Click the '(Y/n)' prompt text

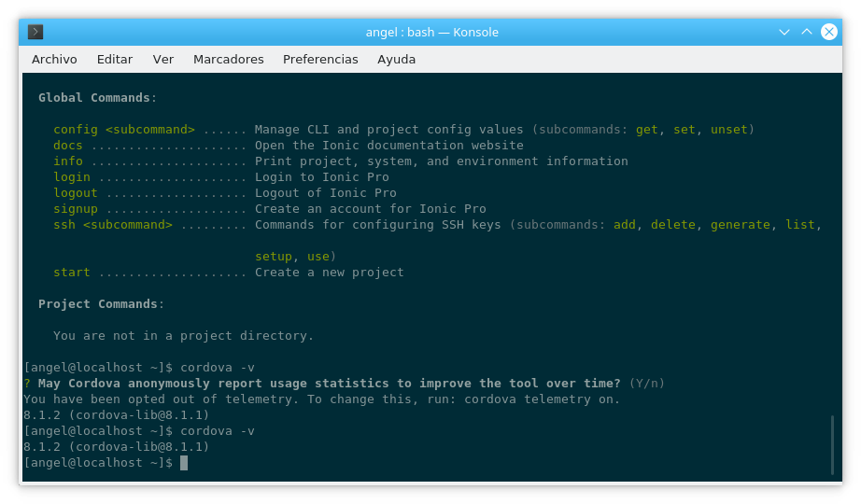point(647,384)
